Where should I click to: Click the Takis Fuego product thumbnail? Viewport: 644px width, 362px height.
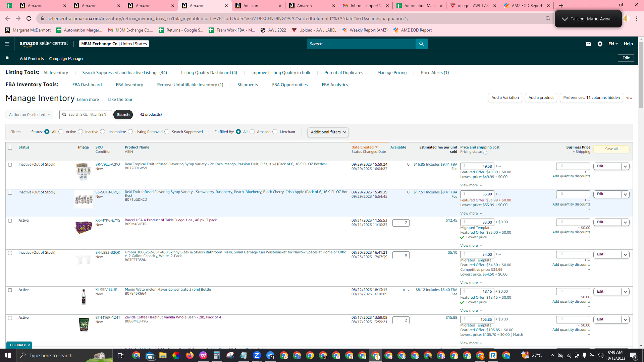pos(84,227)
